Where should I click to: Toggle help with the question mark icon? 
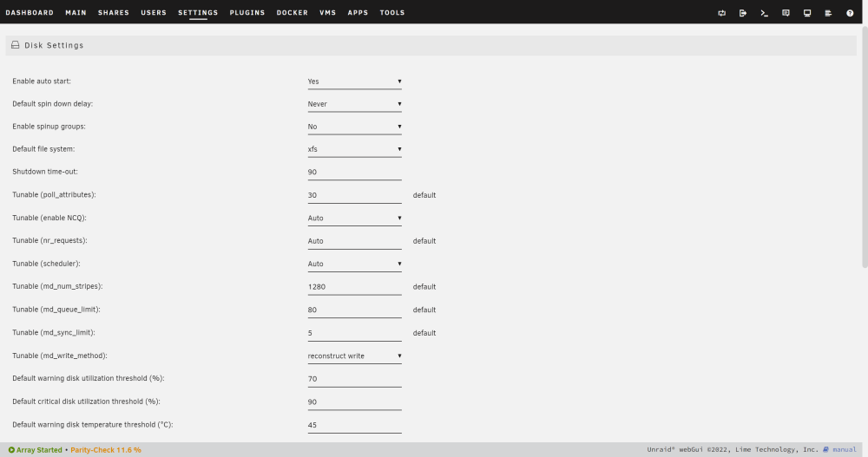click(850, 13)
